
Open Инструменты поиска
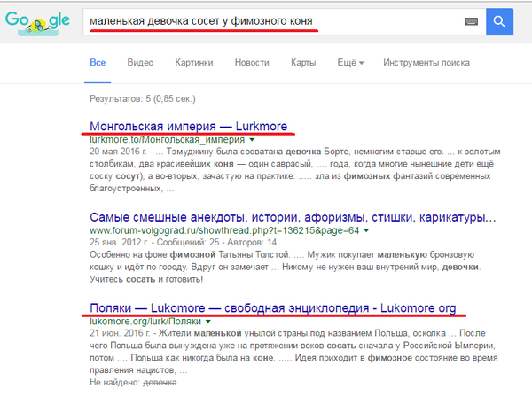coord(426,63)
